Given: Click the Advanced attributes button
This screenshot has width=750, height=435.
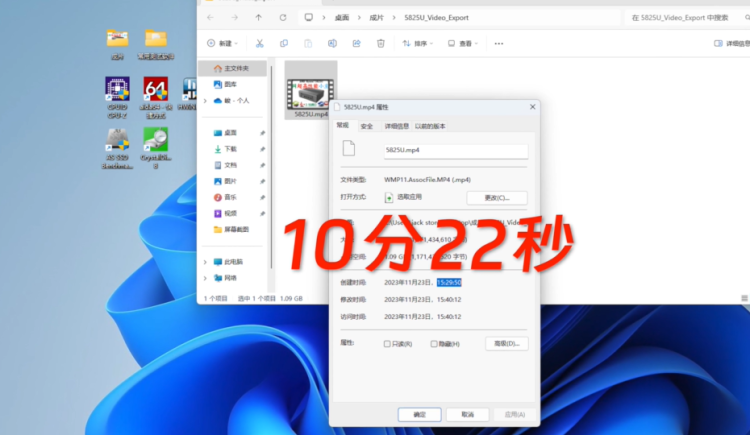Looking at the screenshot, I should (507, 344).
